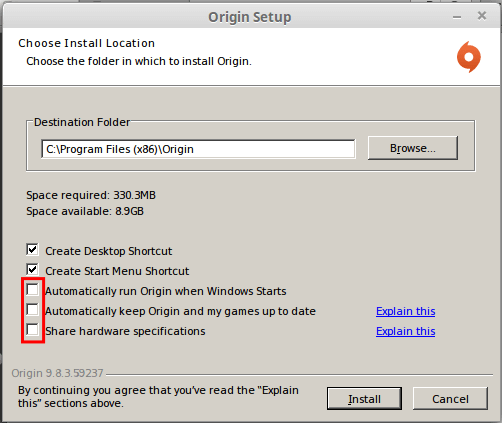Click the Space required: 330.3MB text
The width and height of the screenshot is (502, 423).
point(91,195)
